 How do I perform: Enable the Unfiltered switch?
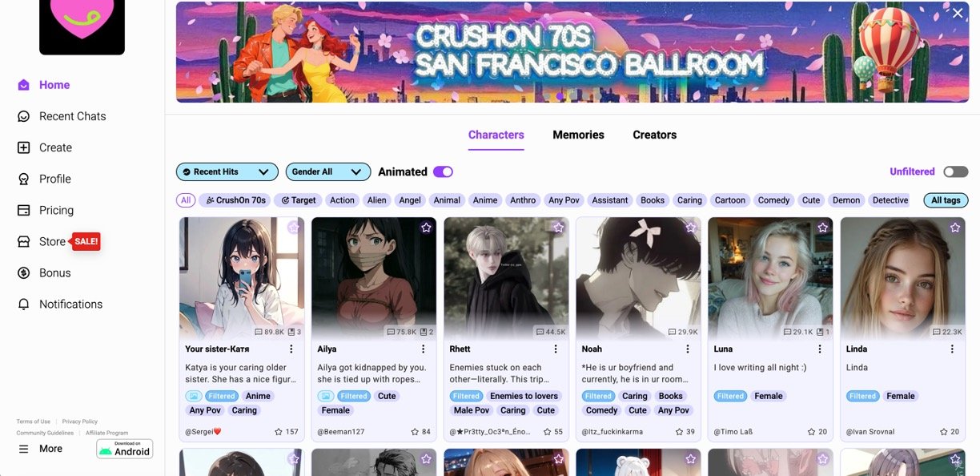[x=956, y=171]
